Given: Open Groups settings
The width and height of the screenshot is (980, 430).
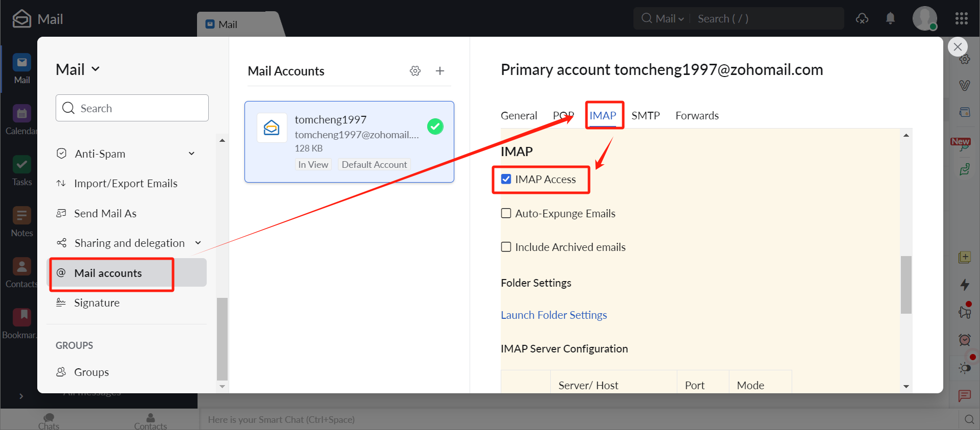Looking at the screenshot, I should 91,372.
